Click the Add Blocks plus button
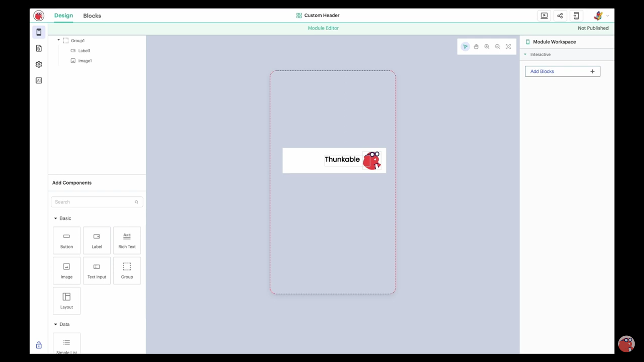 click(x=592, y=71)
